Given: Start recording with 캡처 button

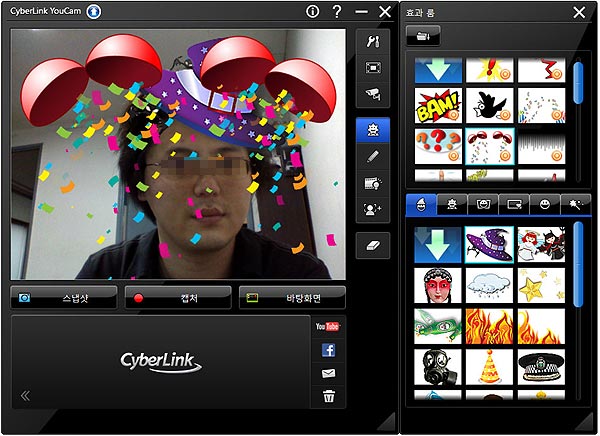Looking at the screenshot, I should pos(178,297).
